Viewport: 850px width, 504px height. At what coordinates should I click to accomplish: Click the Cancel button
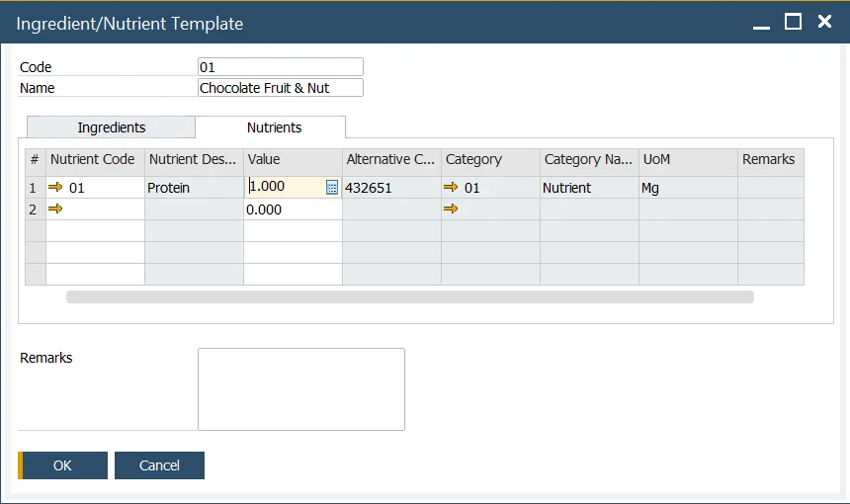(159, 465)
